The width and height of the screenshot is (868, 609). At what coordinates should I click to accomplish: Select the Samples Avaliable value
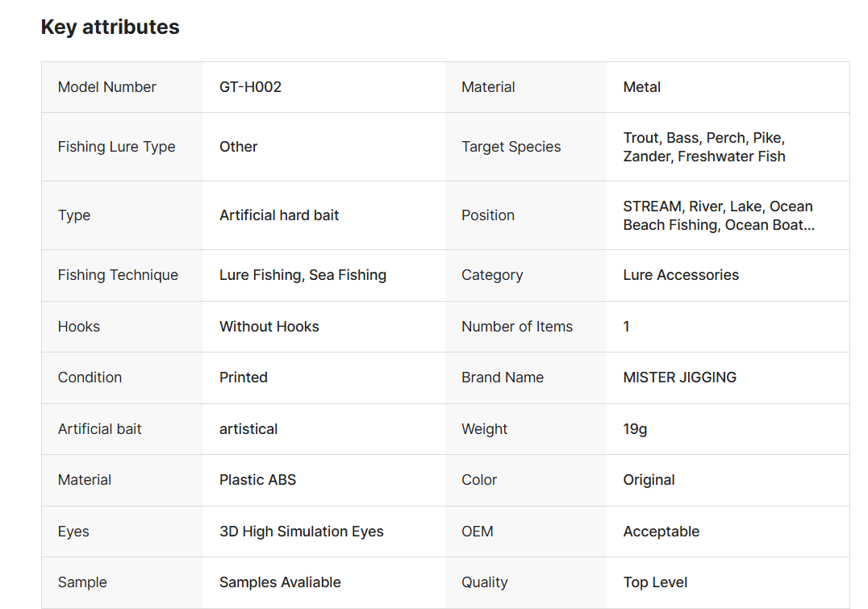coord(280,582)
